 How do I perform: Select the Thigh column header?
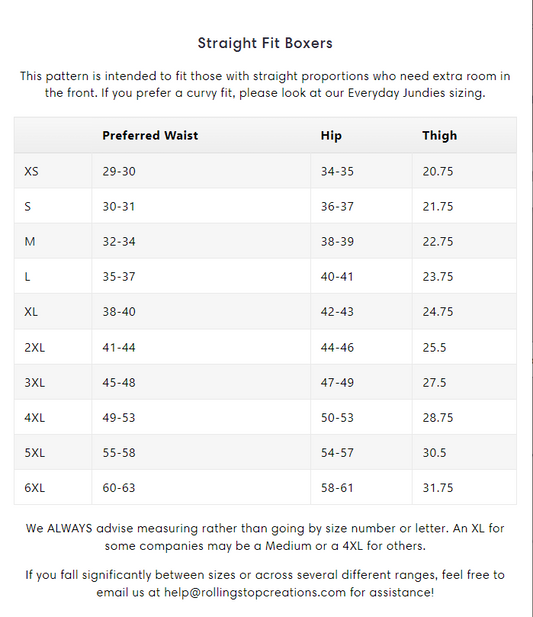coord(440,135)
